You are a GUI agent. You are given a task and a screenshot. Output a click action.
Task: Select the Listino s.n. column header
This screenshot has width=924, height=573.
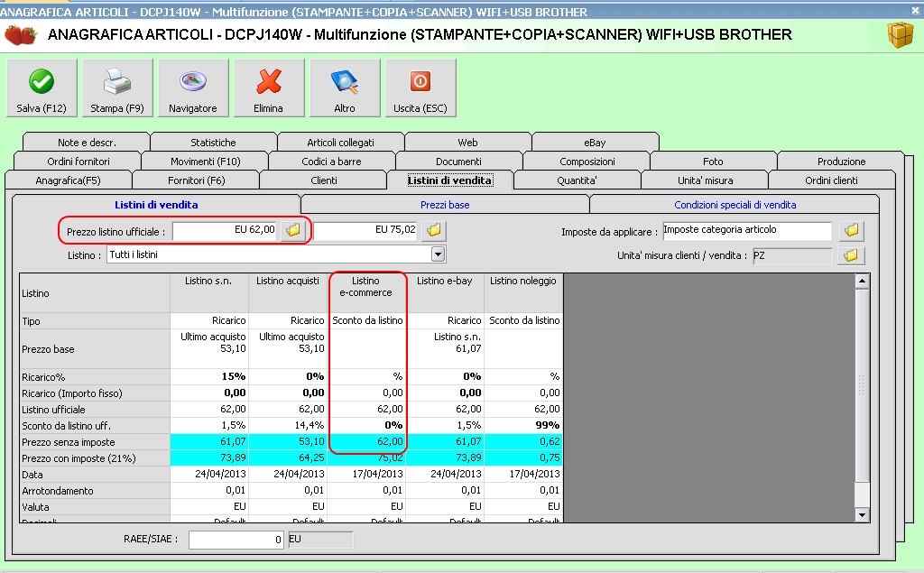(x=208, y=292)
